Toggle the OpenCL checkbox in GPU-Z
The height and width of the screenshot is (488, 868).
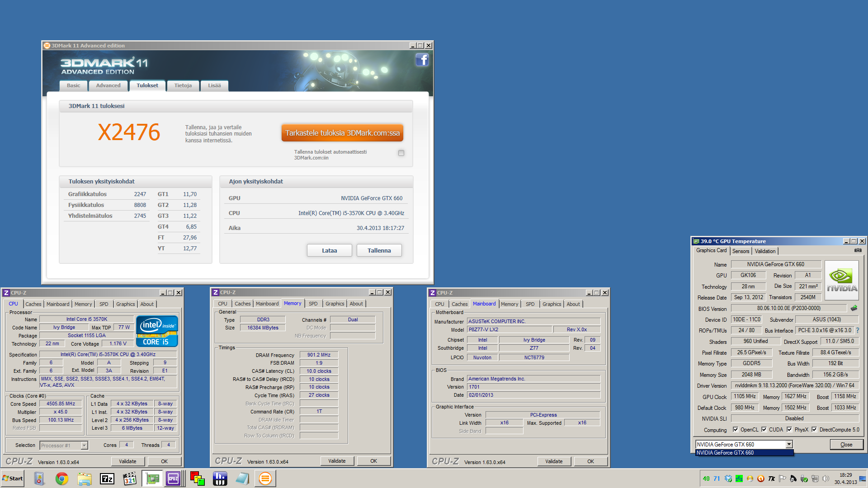pyautogui.click(x=736, y=430)
